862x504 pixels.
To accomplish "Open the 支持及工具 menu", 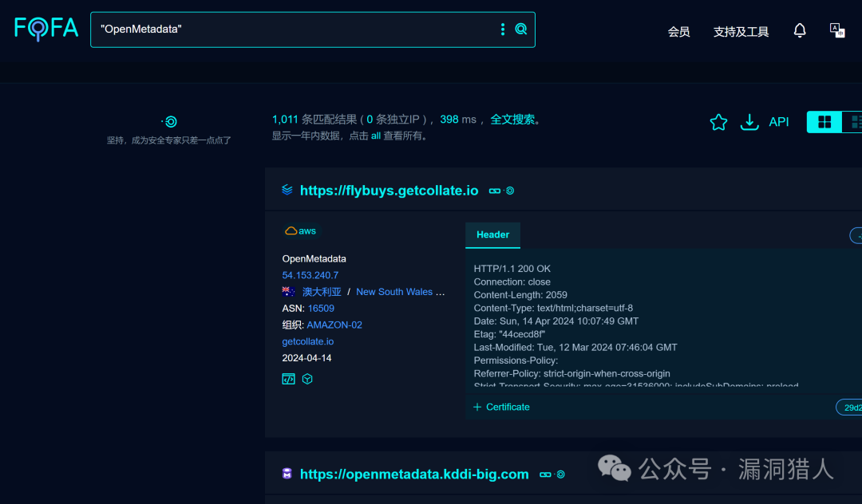I will [x=741, y=31].
